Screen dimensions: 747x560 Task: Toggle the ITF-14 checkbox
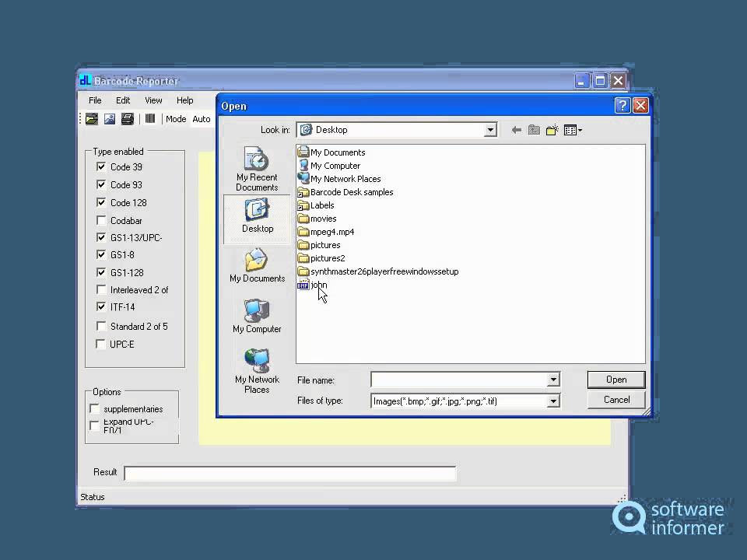pyautogui.click(x=101, y=306)
